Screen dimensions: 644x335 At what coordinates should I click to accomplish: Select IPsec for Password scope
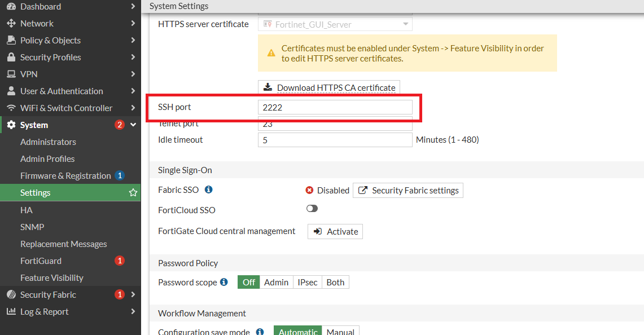[308, 282]
